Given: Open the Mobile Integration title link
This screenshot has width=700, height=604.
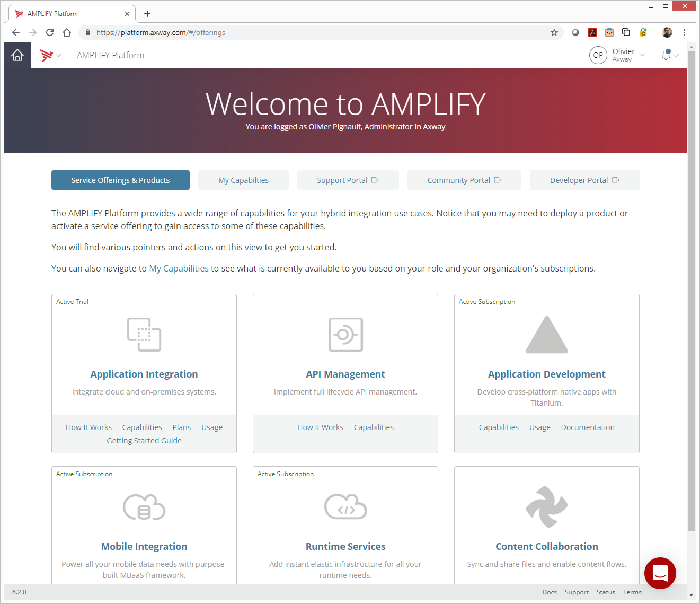Looking at the screenshot, I should tap(144, 546).
